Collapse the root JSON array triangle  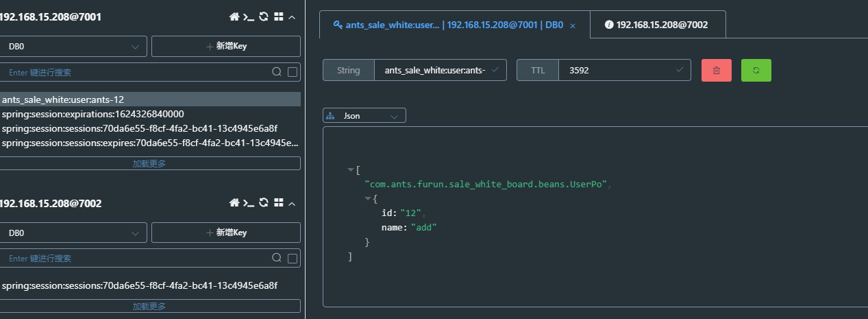351,169
